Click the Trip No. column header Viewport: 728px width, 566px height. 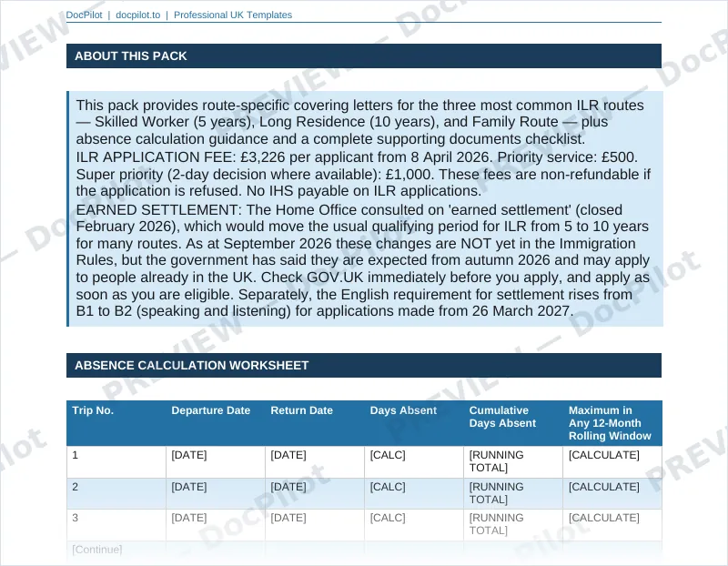point(116,423)
